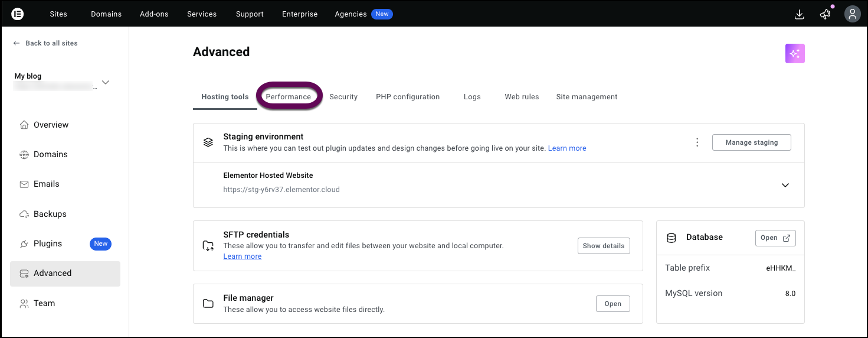Click the purple AI sparkle icon
Screen dimensions: 868x338
(795, 54)
